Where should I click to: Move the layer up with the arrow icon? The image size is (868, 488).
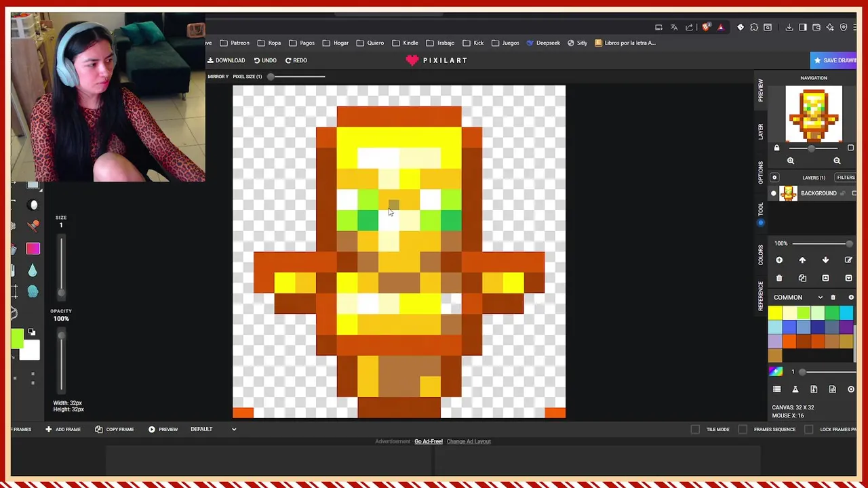coord(802,260)
